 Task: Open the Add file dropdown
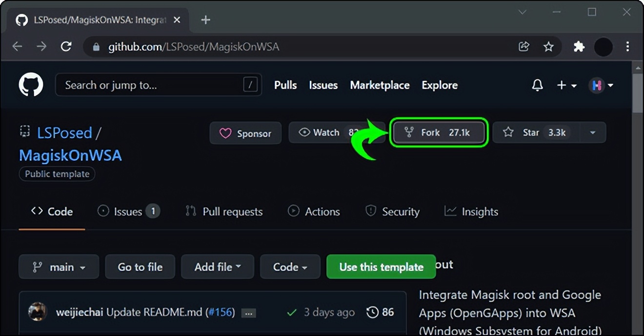[218, 267]
